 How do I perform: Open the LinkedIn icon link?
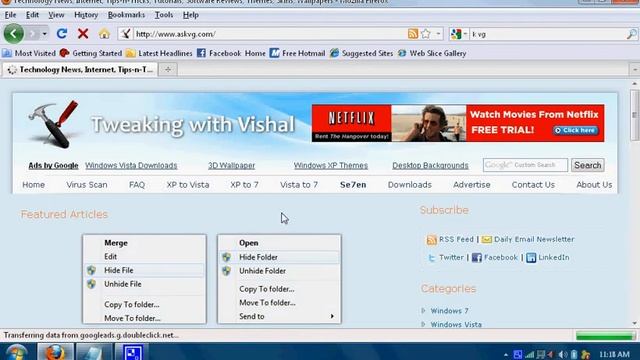click(x=531, y=258)
